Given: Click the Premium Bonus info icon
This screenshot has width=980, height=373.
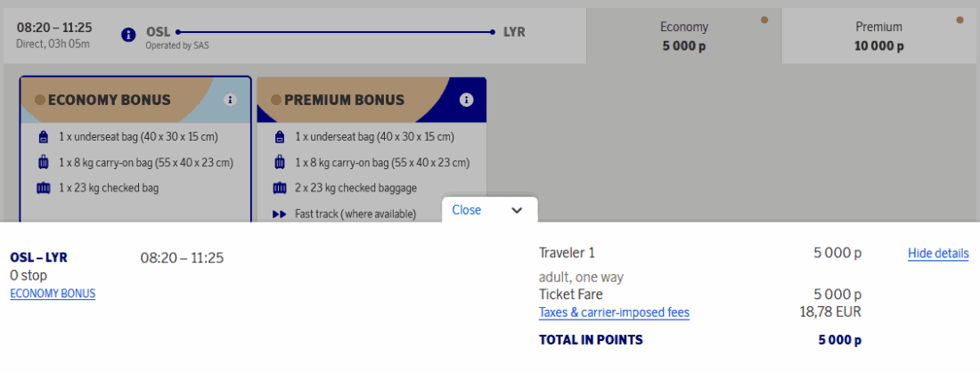Looking at the screenshot, I should click(x=466, y=100).
